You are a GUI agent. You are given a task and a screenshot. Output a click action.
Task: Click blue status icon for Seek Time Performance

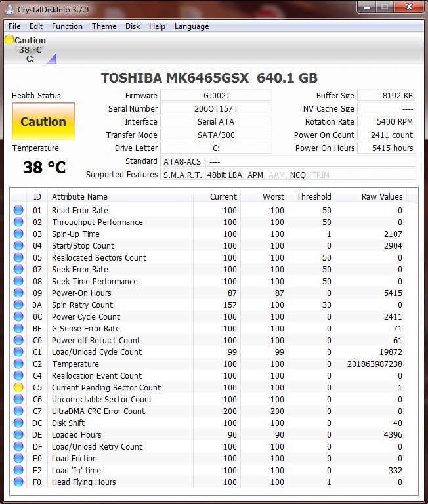tap(18, 281)
